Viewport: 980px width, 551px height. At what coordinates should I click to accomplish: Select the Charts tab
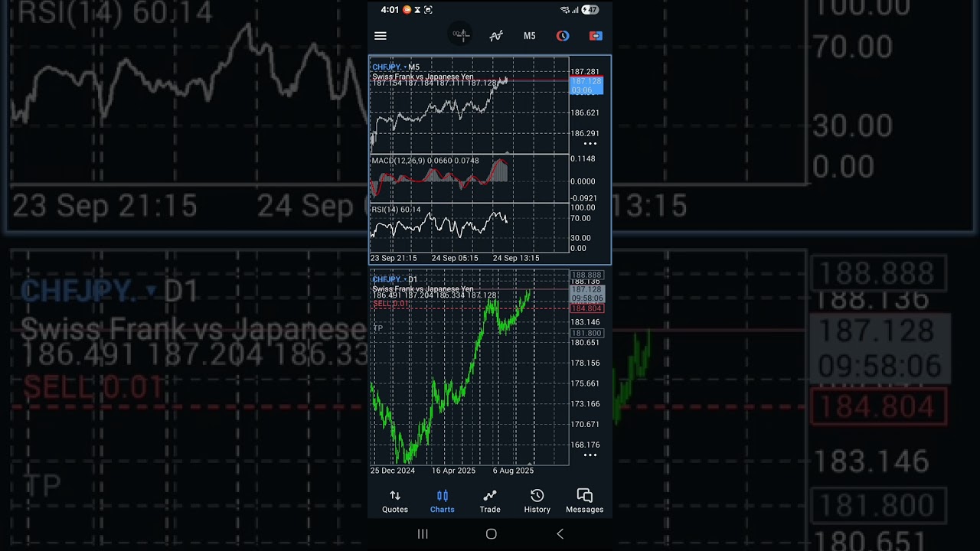[442, 501]
